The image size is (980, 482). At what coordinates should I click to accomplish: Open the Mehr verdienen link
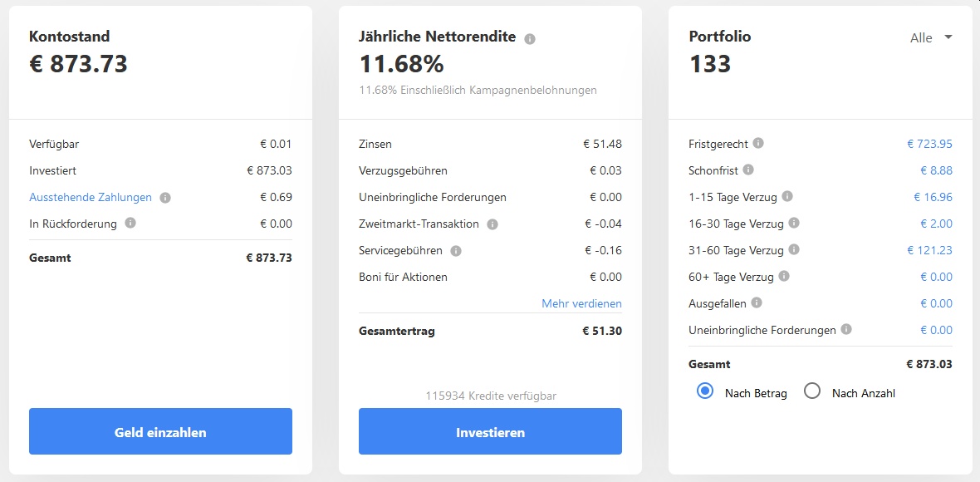coord(582,304)
